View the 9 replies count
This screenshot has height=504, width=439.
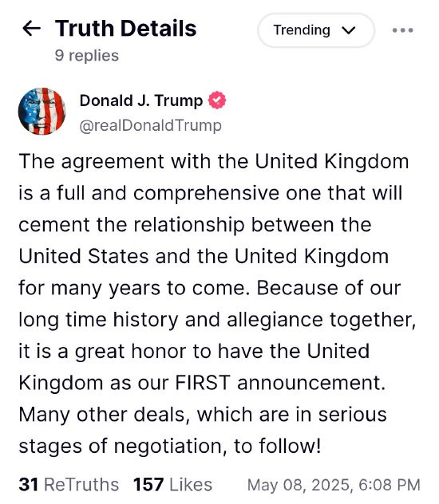coord(87,55)
